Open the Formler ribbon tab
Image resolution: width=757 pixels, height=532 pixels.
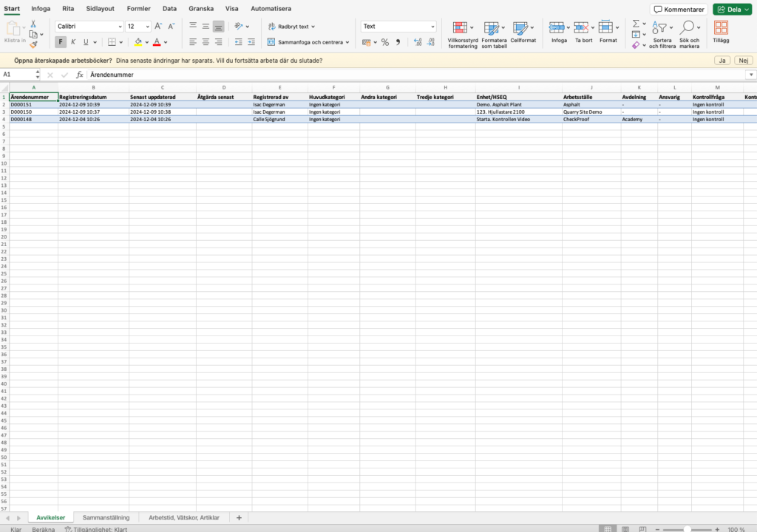pyautogui.click(x=138, y=9)
